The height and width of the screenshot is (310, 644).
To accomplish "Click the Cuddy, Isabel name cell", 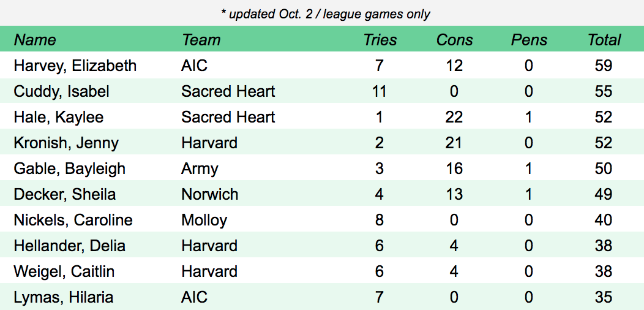I will click(61, 91).
